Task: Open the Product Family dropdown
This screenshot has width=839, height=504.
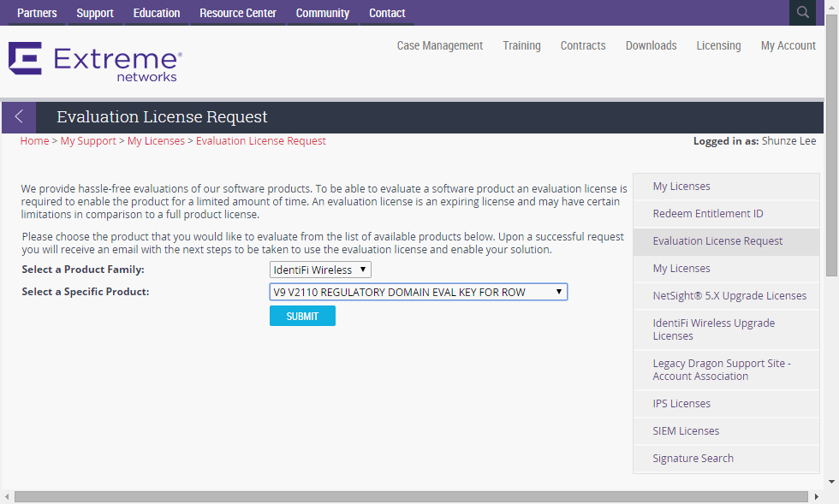Action: click(320, 270)
